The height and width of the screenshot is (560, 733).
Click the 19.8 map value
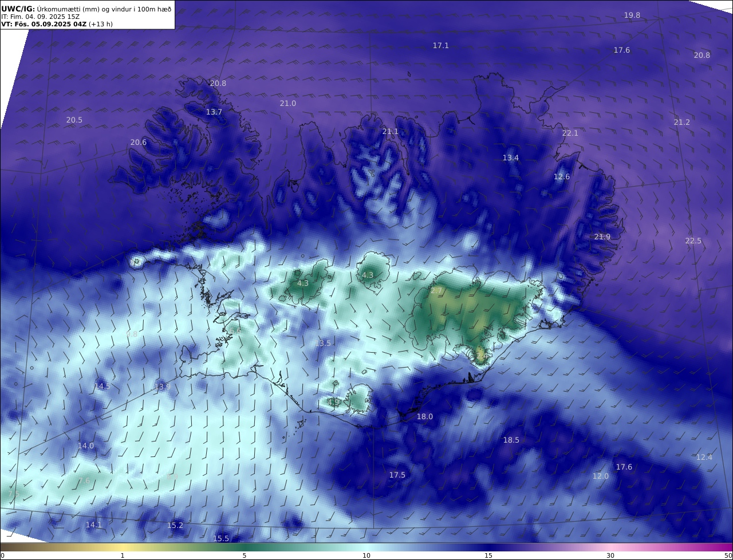[632, 15]
